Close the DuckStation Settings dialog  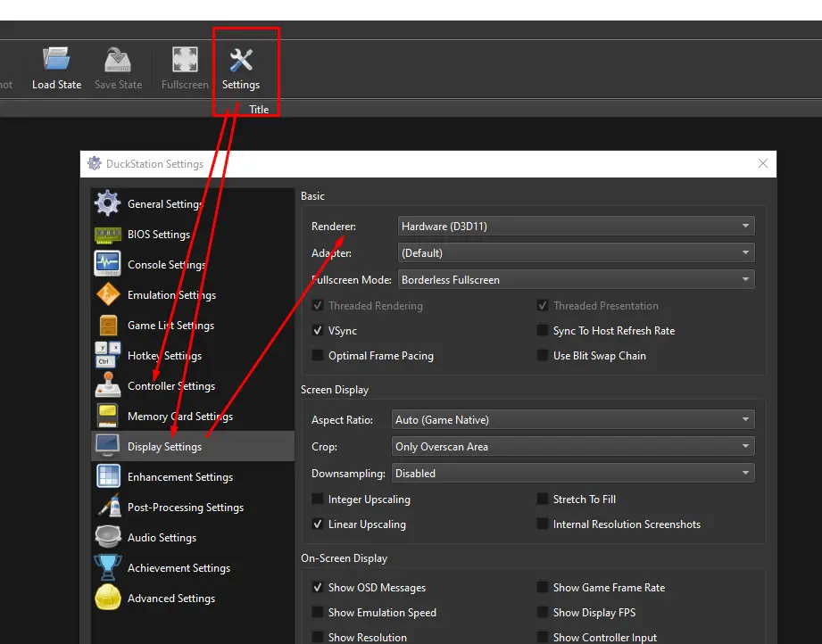tap(763, 164)
